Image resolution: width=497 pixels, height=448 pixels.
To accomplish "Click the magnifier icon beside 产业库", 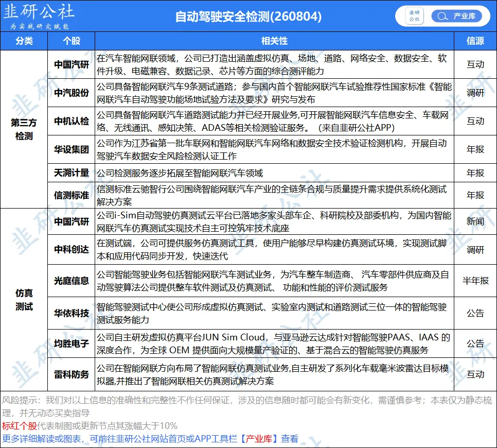I will click(442, 16).
